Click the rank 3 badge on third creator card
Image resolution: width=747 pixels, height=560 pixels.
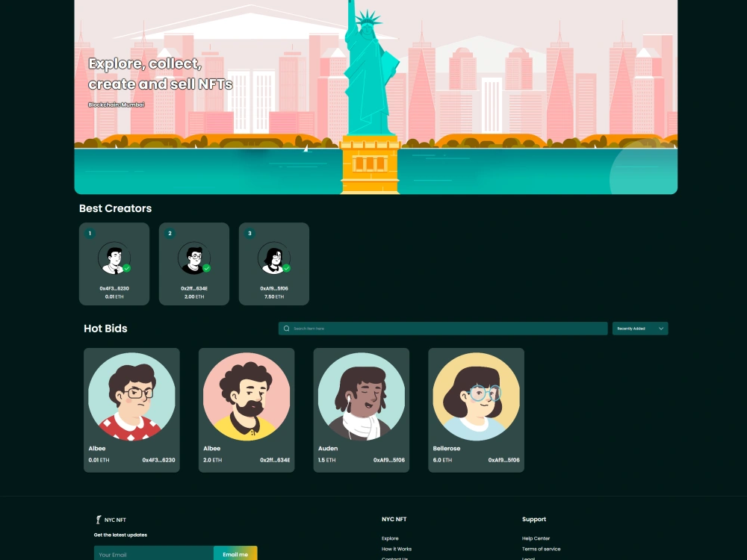pyautogui.click(x=249, y=233)
